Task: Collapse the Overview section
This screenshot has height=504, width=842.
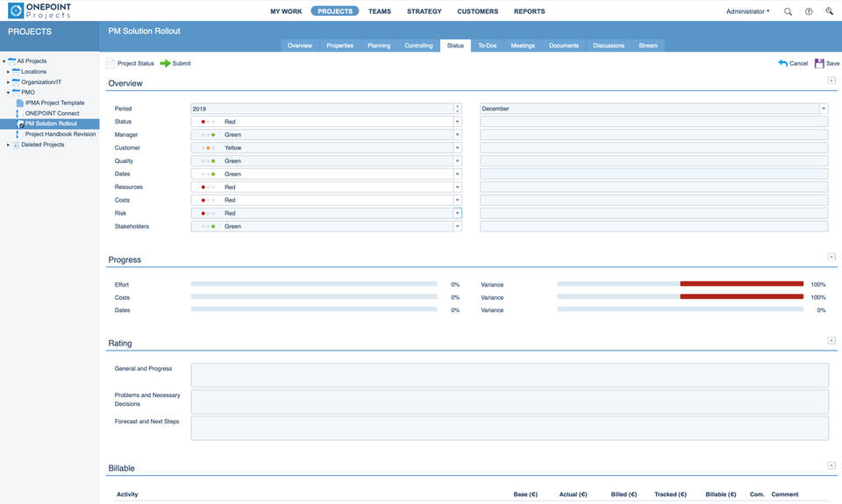Action: click(x=831, y=81)
